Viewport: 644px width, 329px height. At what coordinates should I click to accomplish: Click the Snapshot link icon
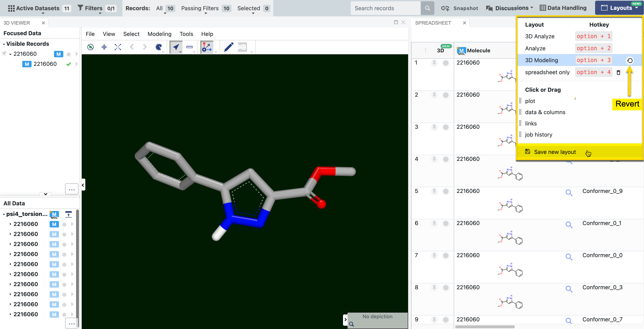[x=445, y=8]
